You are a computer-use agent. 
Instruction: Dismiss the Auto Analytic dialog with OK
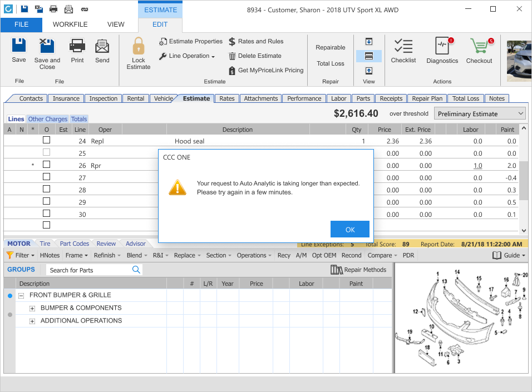pyautogui.click(x=349, y=229)
